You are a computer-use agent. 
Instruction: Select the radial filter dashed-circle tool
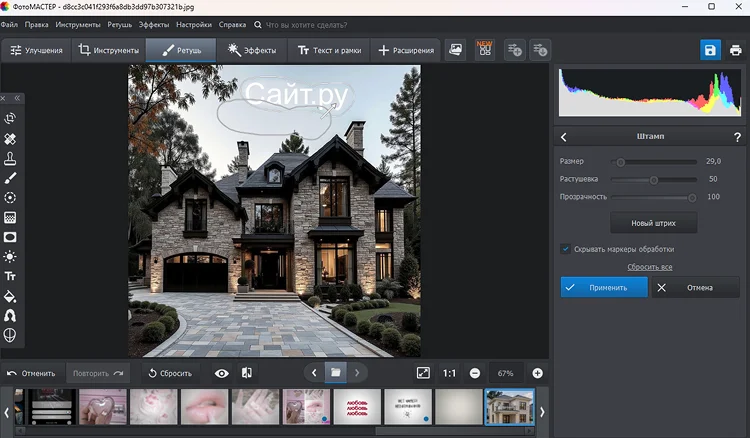point(10,197)
